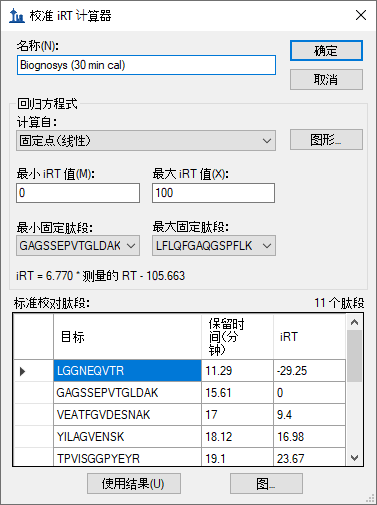
Task: Click the peptide table scrollbar thumb
Action: click(354, 356)
